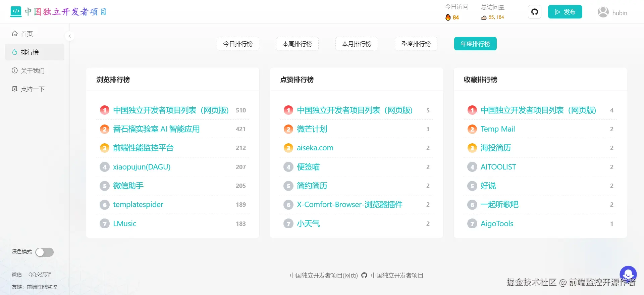Open 中国独立开发者项目 link after the footer GitHub icon
This screenshot has height=295, width=644.
click(397, 276)
